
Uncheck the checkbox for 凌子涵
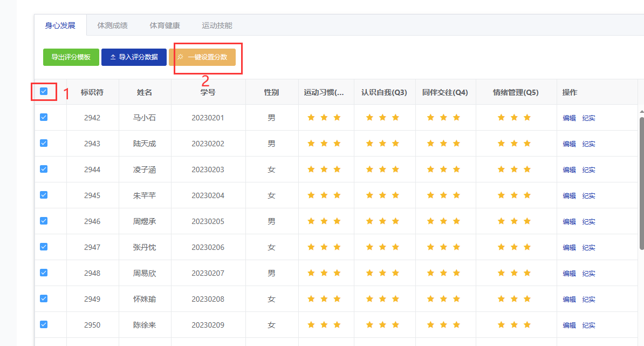click(44, 169)
